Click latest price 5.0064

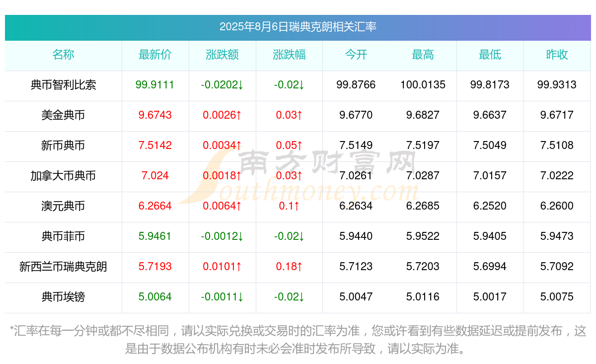pyautogui.click(x=155, y=297)
